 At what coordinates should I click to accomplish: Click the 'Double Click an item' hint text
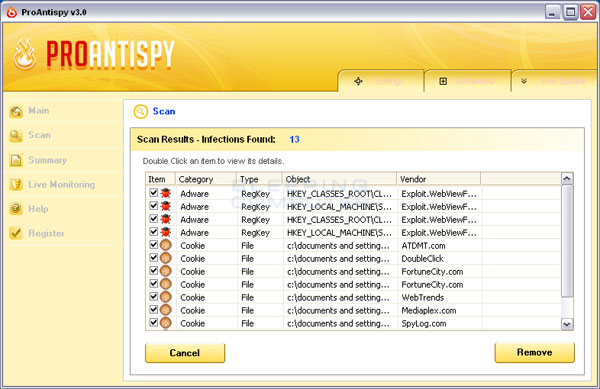coord(213,161)
